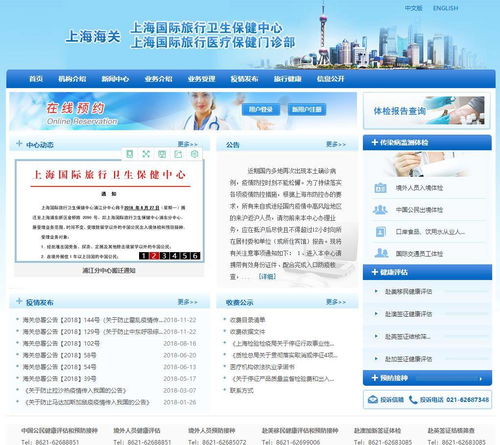Open the 浦江分中心搬迁通知 notice image
Image resolution: width=500 pixels, height=445 pixels.
pyautogui.click(x=109, y=211)
